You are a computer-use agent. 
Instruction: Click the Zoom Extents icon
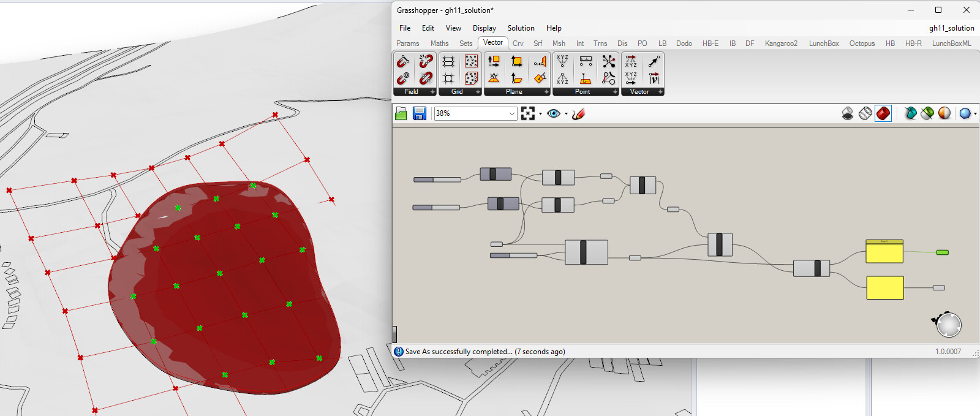(527, 113)
